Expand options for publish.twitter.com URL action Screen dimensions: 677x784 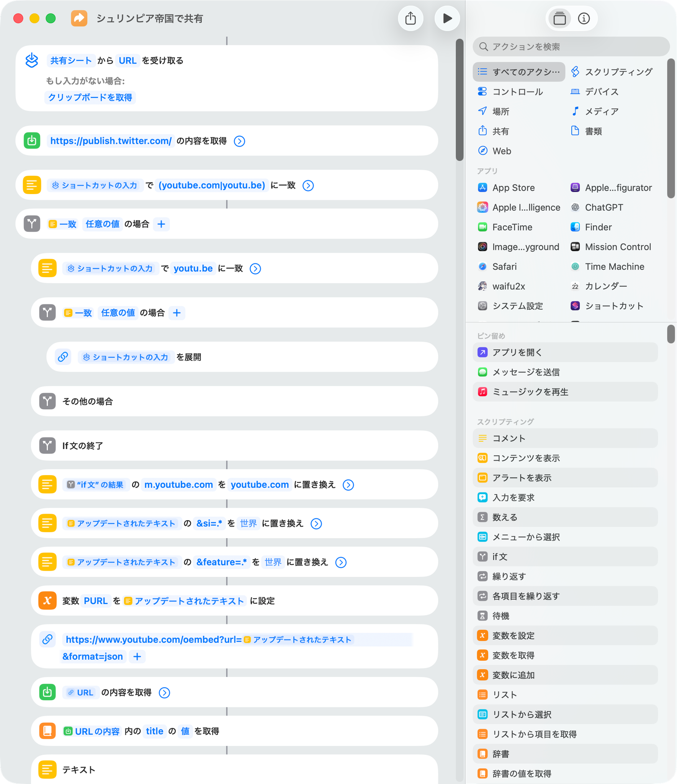(239, 141)
